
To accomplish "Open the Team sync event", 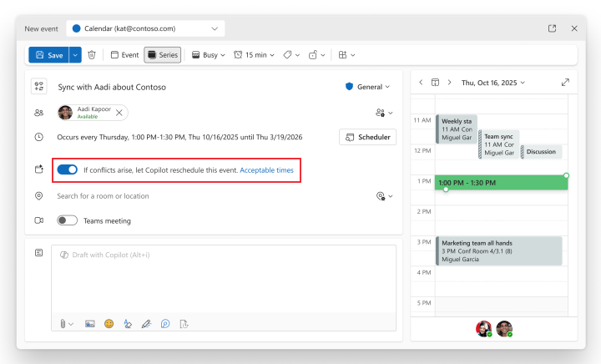I will [x=498, y=144].
